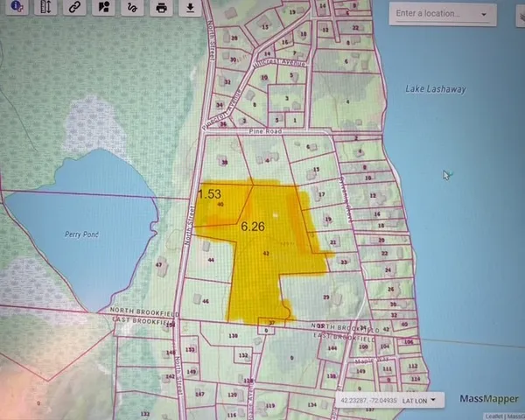The height and width of the screenshot is (420, 525).
Task: Click the download data icon
Action: [190, 8]
